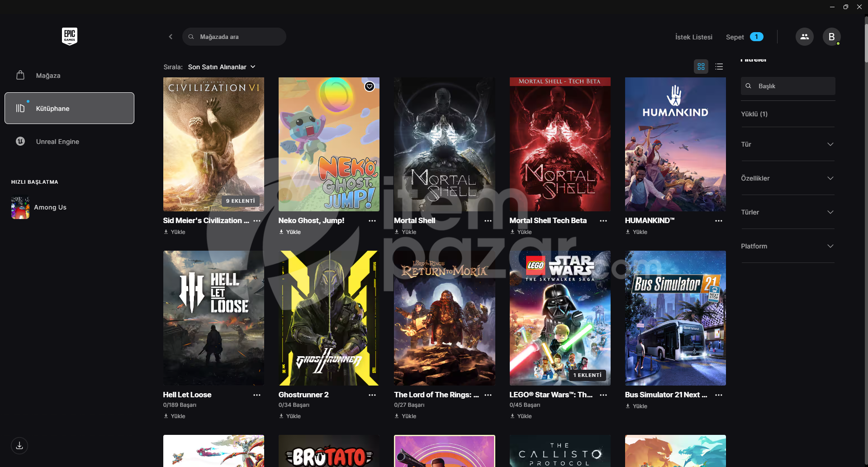Open the Bus Simulator 21 cover art
The width and height of the screenshot is (868, 467).
click(x=675, y=318)
